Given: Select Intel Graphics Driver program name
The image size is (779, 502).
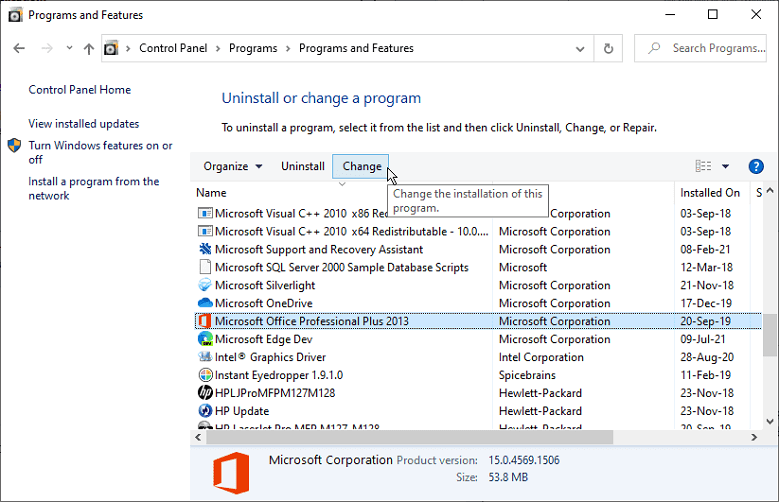Looking at the screenshot, I should (x=270, y=357).
